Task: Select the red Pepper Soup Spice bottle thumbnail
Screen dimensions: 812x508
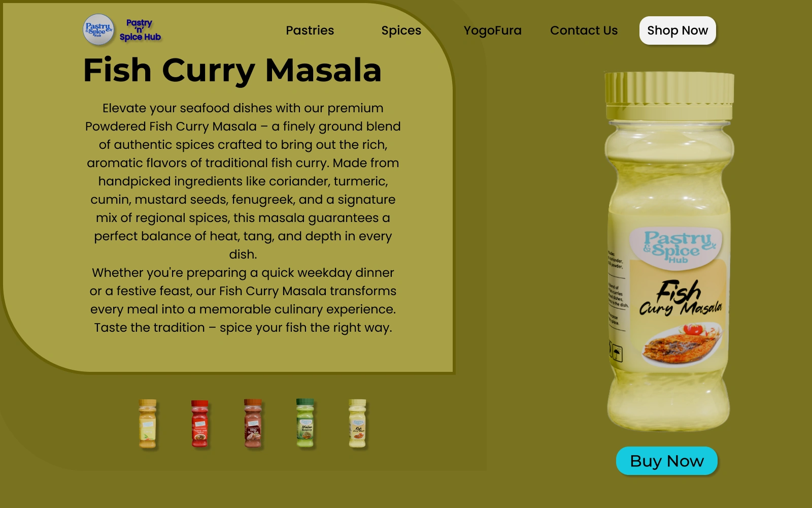Action: 200,424
